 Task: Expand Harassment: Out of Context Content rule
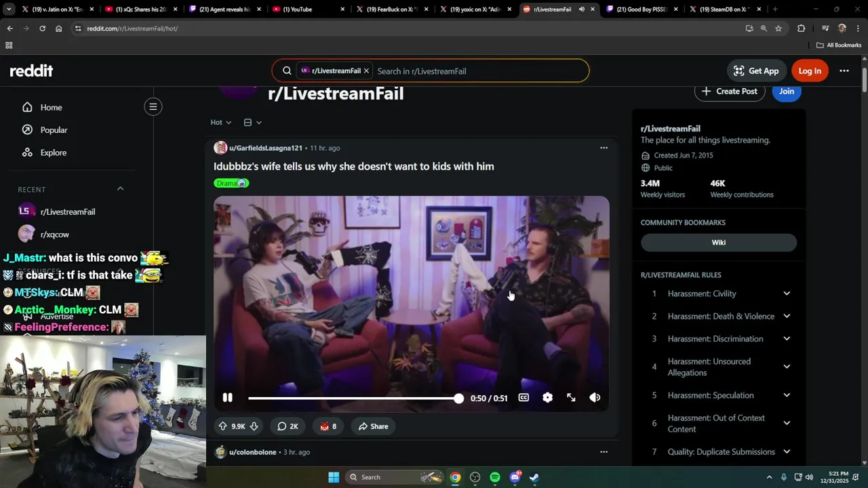(787, 423)
